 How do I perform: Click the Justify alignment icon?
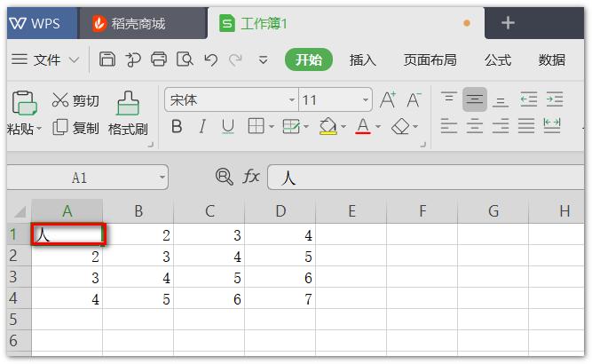tap(526, 126)
